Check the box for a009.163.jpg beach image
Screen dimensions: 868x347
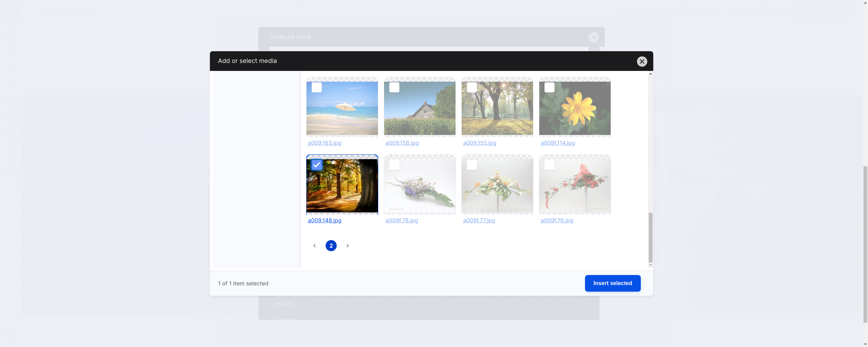317,88
